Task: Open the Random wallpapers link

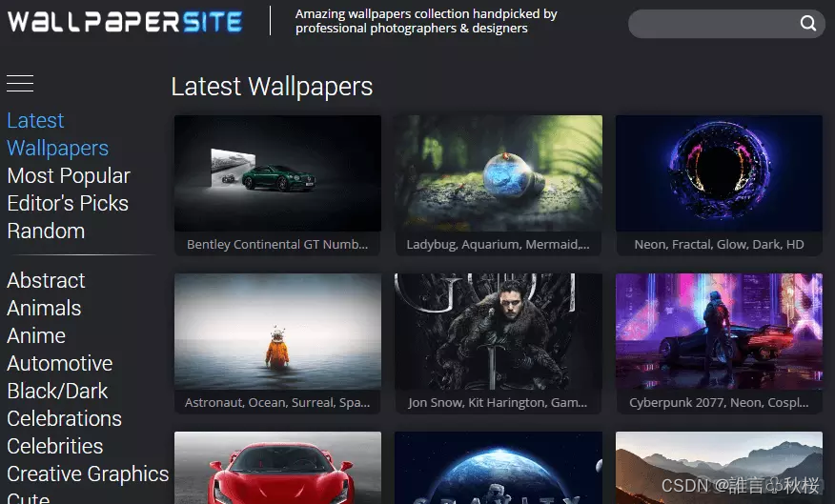Action: pos(46,231)
